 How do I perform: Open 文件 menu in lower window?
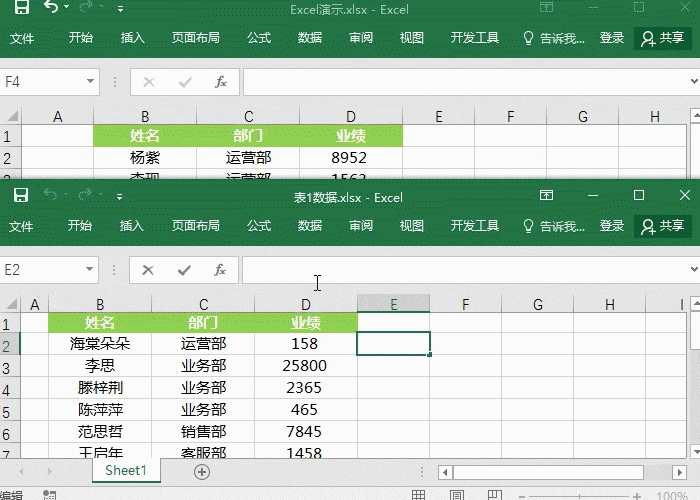click(21, 226)
